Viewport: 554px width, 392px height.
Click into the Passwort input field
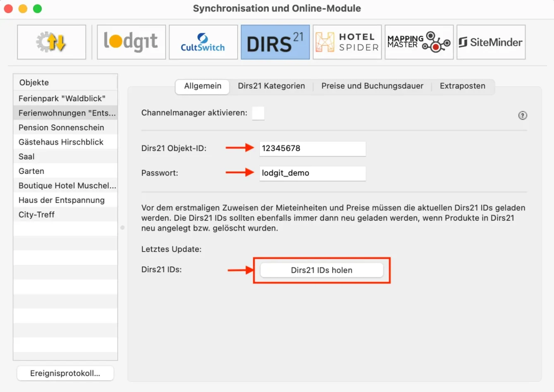[x=313, y=173]
